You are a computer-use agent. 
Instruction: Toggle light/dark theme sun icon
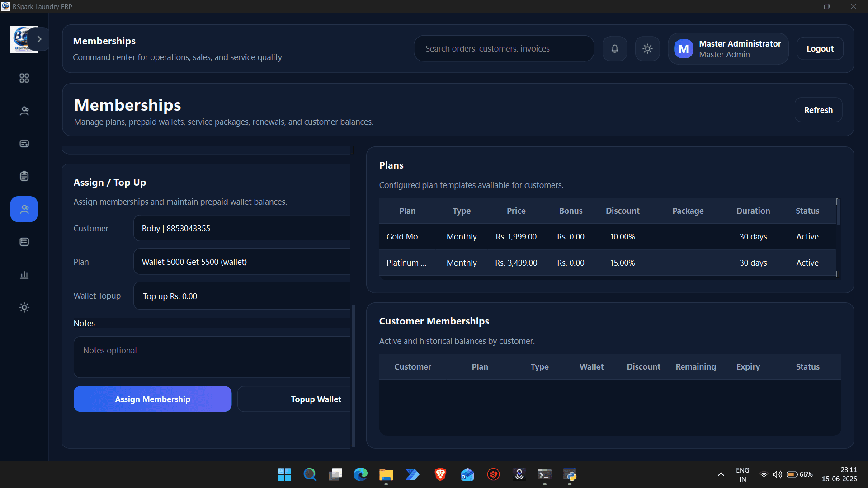tap(647, 49)
